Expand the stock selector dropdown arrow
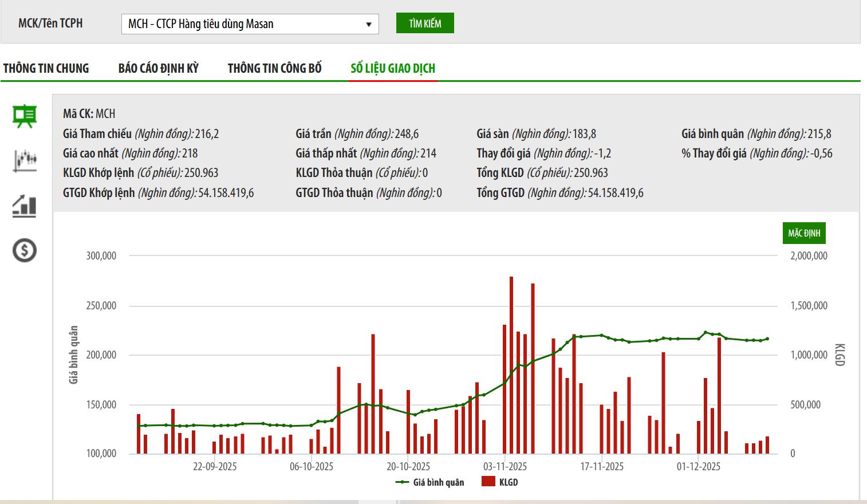 (x=368, y=24)
